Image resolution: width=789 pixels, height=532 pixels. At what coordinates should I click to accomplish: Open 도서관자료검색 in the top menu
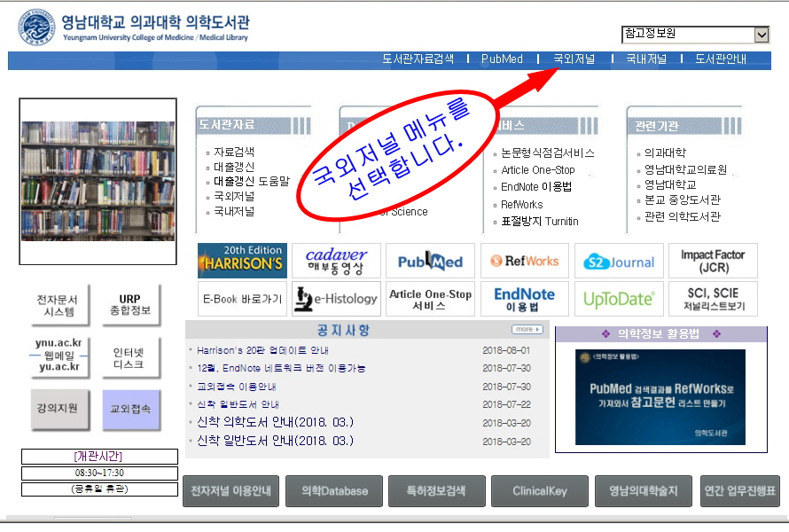(418, 59)
